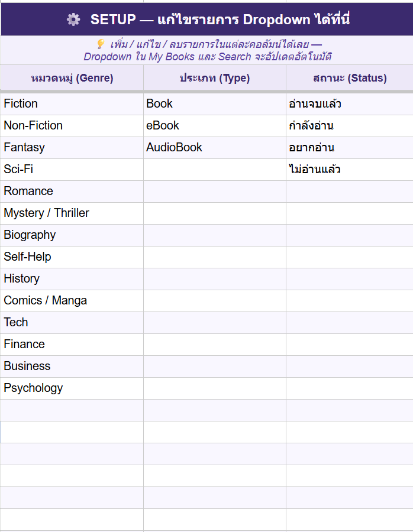Select the Book type cell
Screen dimensions: 413x532
pyautogui.click(x=215, y=104)
